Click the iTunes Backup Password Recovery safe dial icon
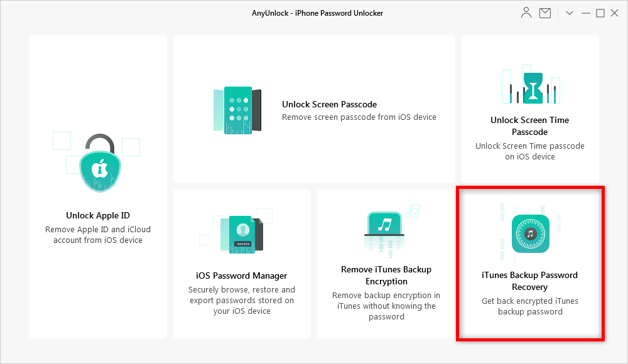The height and width of the screenshot is (364, 628). (530, 234)
